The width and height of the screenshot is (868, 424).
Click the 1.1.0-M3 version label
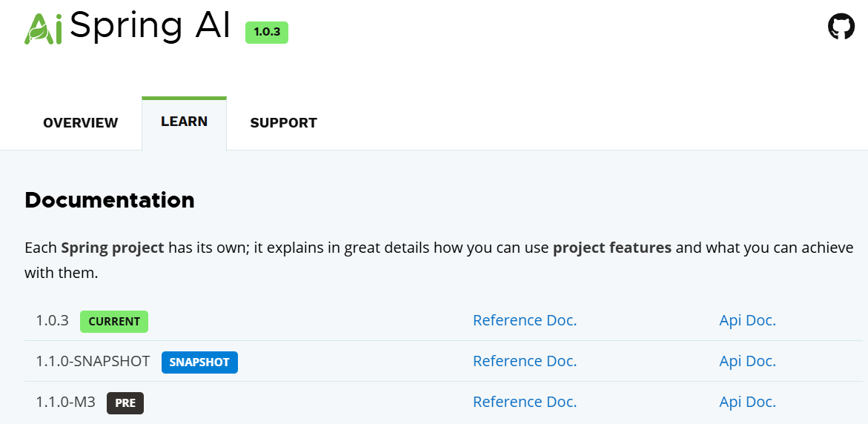pyautogui.click(x=66, y=402)
